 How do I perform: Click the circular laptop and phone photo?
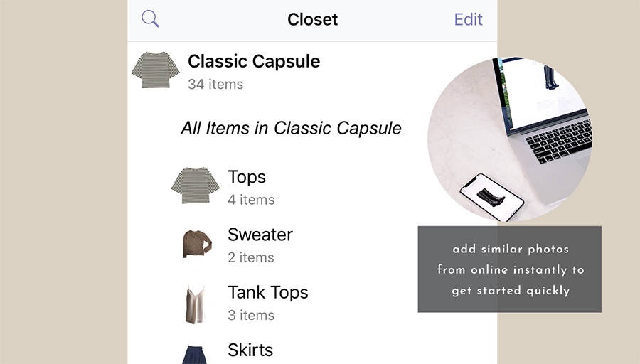[510, 139]
